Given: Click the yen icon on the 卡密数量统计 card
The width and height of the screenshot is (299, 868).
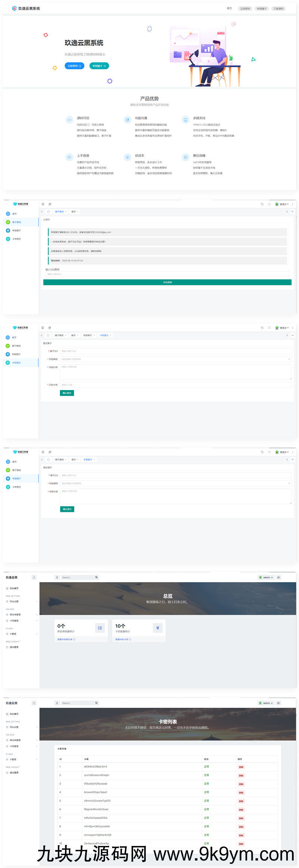Looking at the screenshot, I should click(158, 628).
